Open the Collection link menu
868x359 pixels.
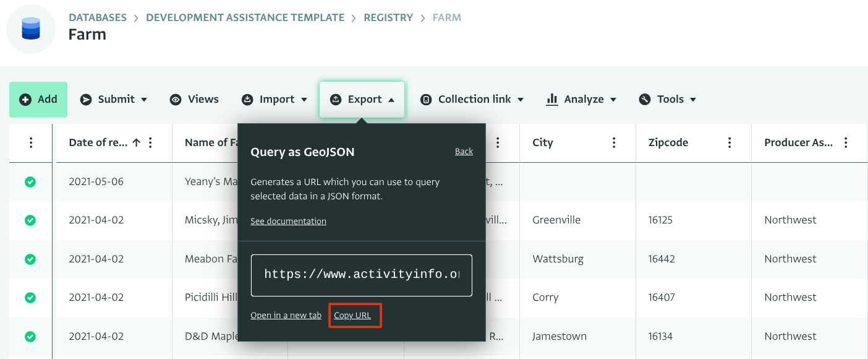[472, 100]
